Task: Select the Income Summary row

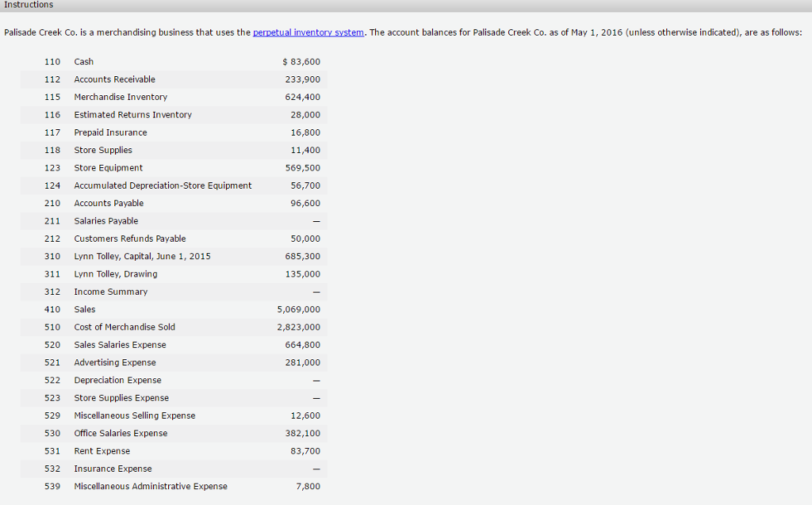Action: (x=159, y=292)
